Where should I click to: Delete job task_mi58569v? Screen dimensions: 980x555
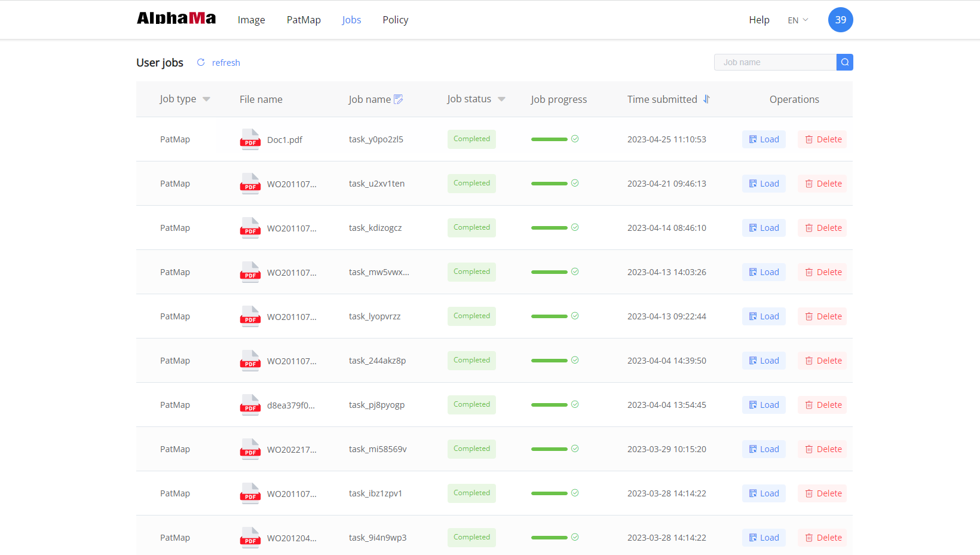[x=822, y=449]
